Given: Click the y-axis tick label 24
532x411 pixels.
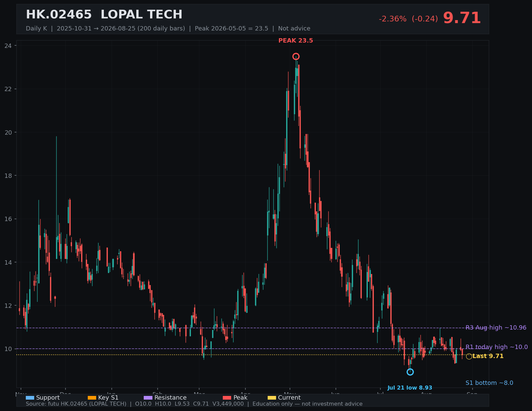Looking at the screenshot, I should tap(8, 46).
